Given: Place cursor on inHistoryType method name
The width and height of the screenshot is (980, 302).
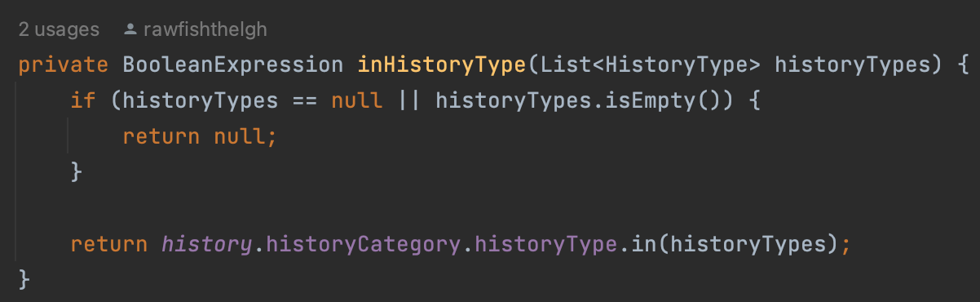Looking at the screenshot, I should [442, 65].
